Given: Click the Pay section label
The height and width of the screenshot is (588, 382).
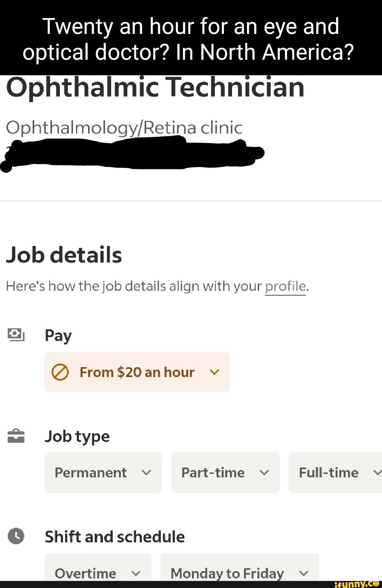Looking at the screenshot, I should point(58,335).
